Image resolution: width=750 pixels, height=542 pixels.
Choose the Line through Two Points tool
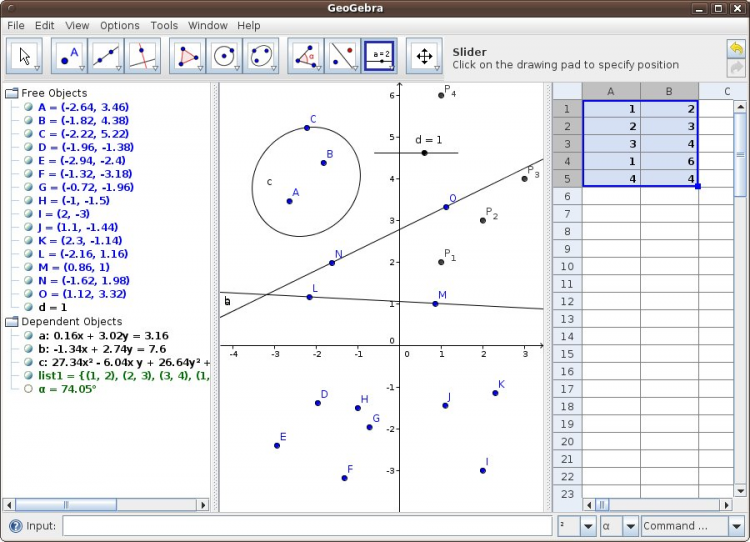point(106,57)
